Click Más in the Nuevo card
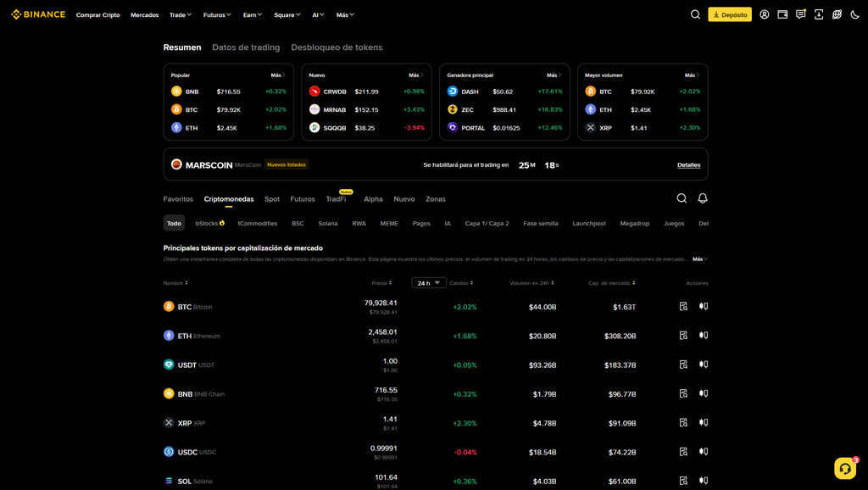 click(x=416, y=75)
